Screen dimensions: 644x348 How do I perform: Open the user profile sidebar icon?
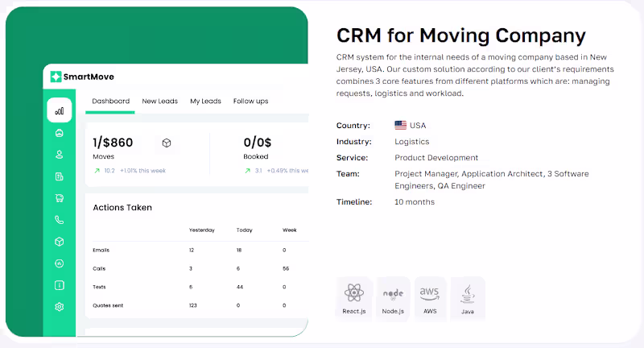coord(59,155)
